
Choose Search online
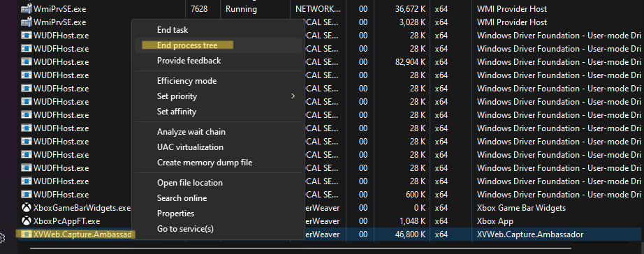[182, 198]
